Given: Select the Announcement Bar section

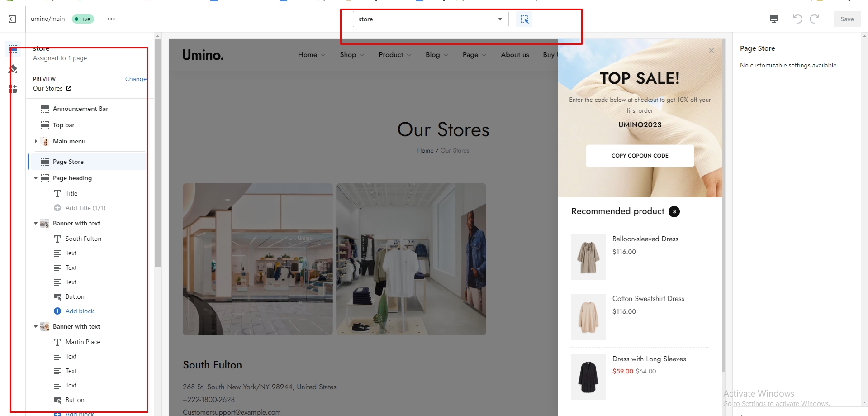Looking at the screenshot, I should (81, 109).
